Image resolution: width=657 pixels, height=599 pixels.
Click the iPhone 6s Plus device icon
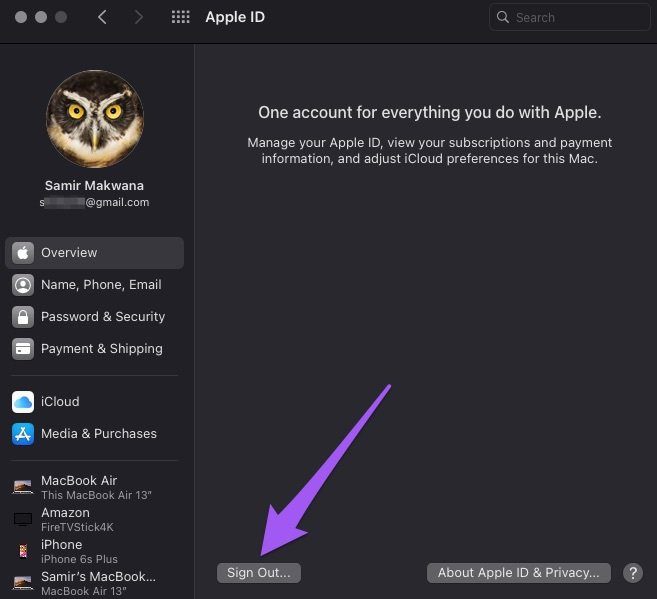tap(23, 551)
